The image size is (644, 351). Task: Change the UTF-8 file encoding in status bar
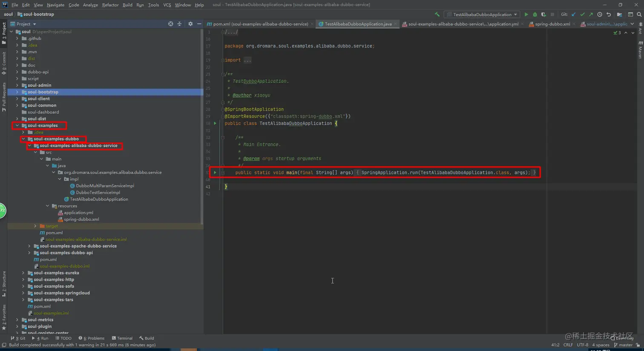click(x=582, y=345)
